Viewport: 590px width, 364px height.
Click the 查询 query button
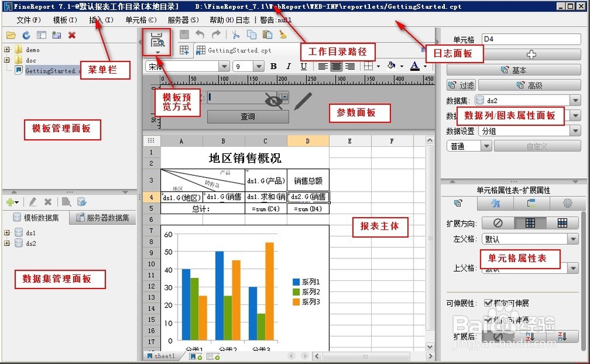[248, 116]
